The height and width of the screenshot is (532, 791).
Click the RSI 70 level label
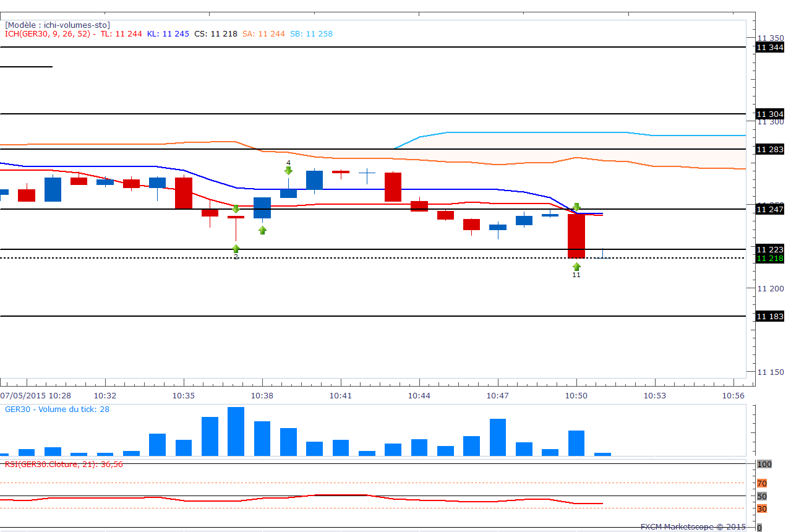tap(762, 483)
